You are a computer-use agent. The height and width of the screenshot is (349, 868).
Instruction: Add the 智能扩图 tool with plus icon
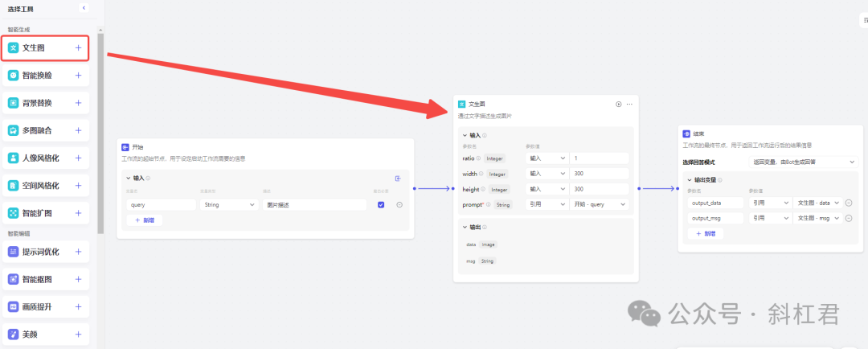[78, 213]
